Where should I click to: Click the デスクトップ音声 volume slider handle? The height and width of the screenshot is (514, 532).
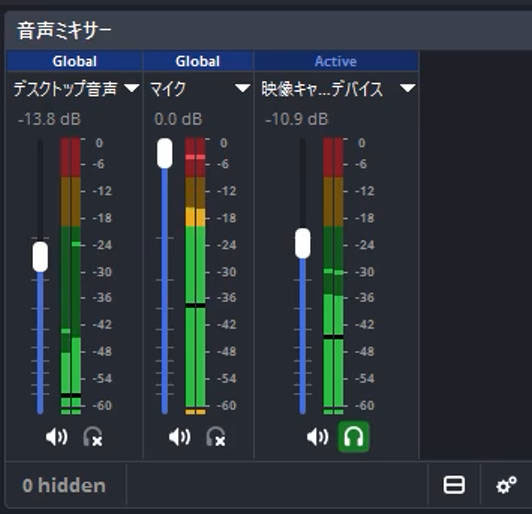[40, 257]
